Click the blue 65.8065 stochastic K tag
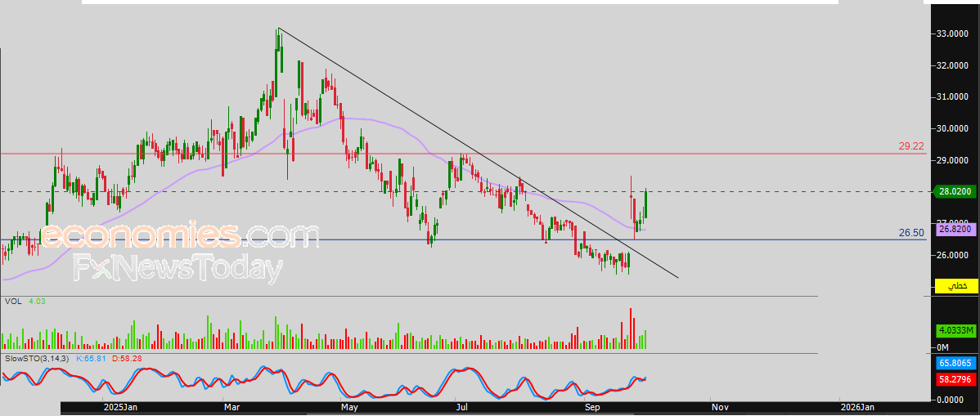Screen dimensions: 980x416 point(956,362)
